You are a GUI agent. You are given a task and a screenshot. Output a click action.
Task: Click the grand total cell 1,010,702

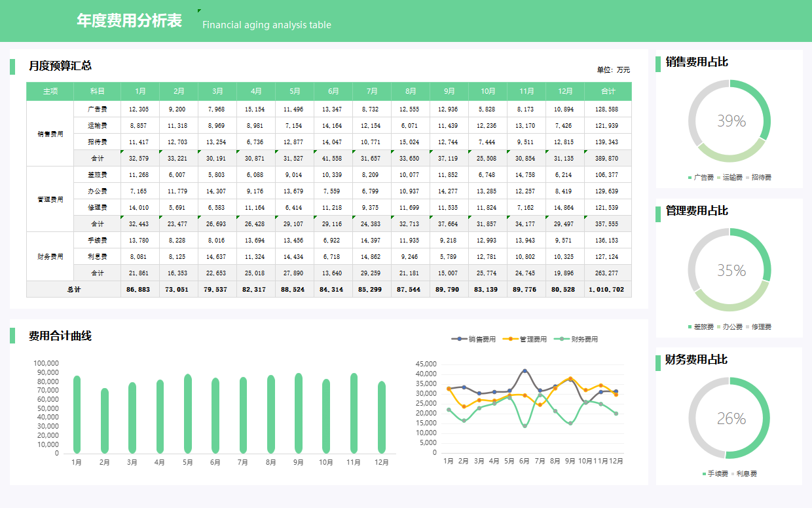(x=607, y=289)
